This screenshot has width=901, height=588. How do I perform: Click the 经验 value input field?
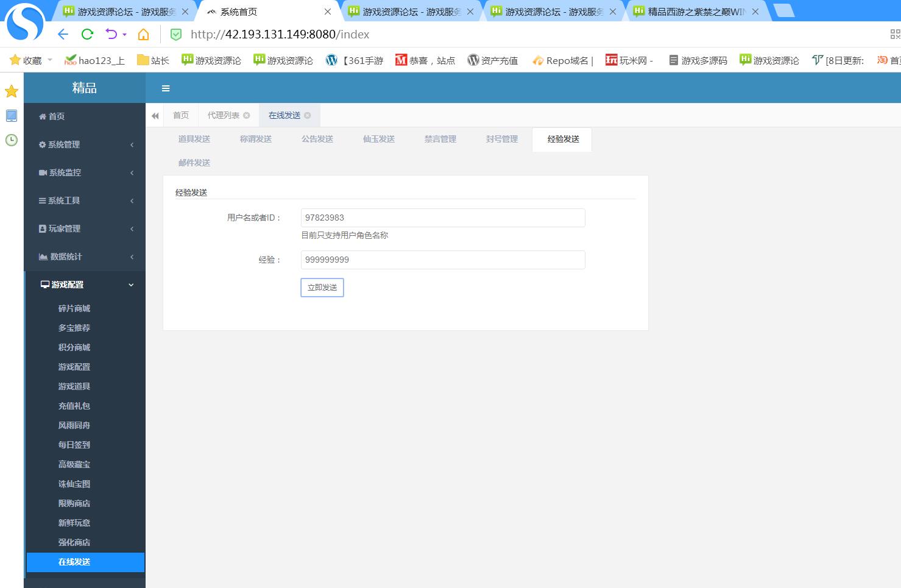point(443,260)
